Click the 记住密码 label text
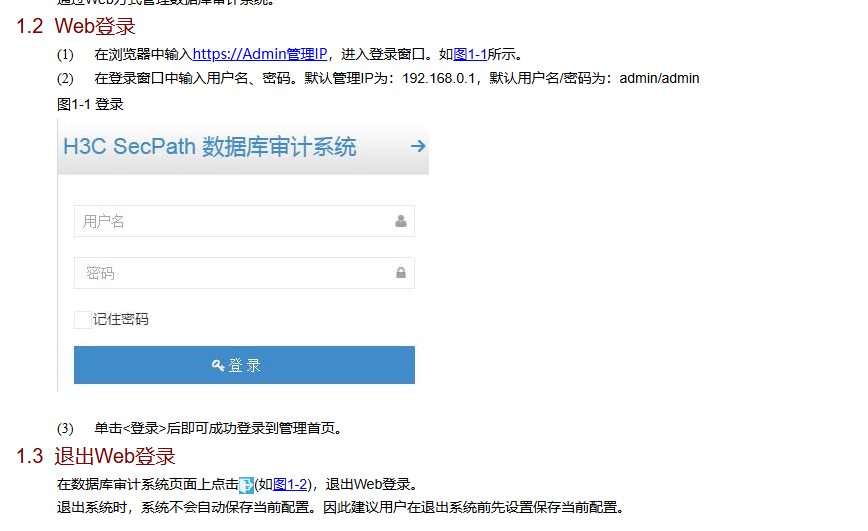Viewport: 868px width, 531px height. (121, 319)
